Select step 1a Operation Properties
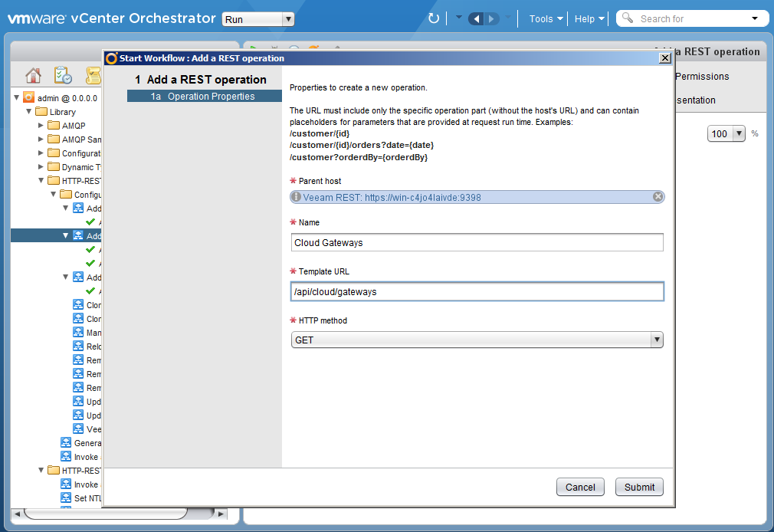The image size is (774, 532). coord(205,96)
